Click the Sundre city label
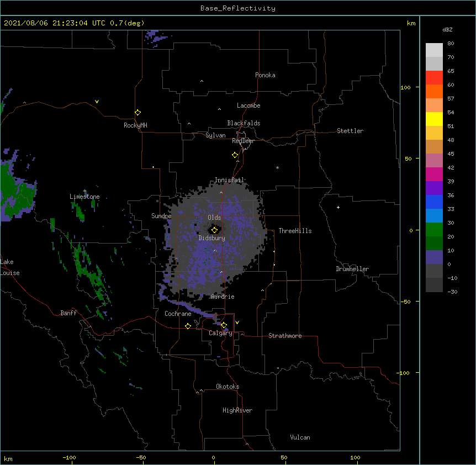 click(x=161, y=216)
